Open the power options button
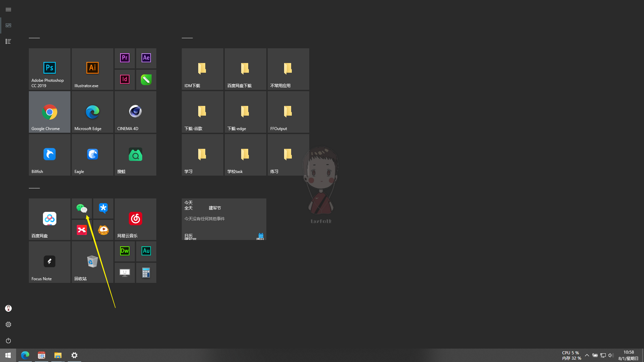The height and width of the screenshot is (362, 644). [8, 341]
